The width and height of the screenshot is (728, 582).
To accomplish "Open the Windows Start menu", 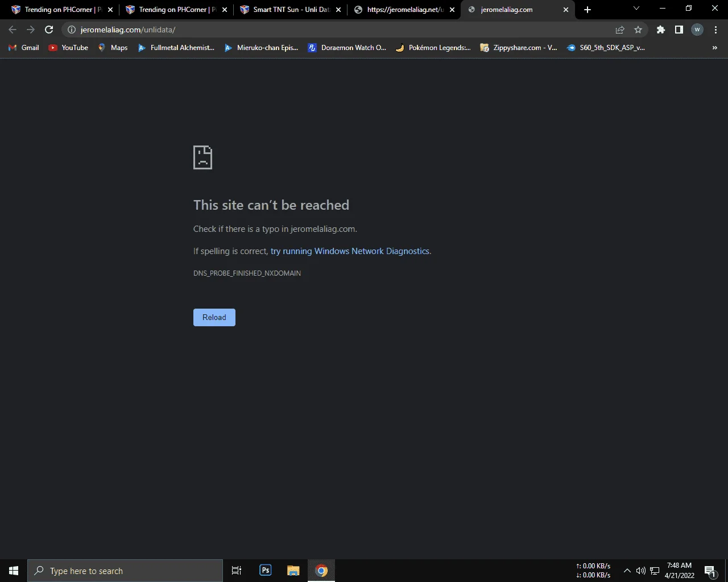I will click(14, 571).
